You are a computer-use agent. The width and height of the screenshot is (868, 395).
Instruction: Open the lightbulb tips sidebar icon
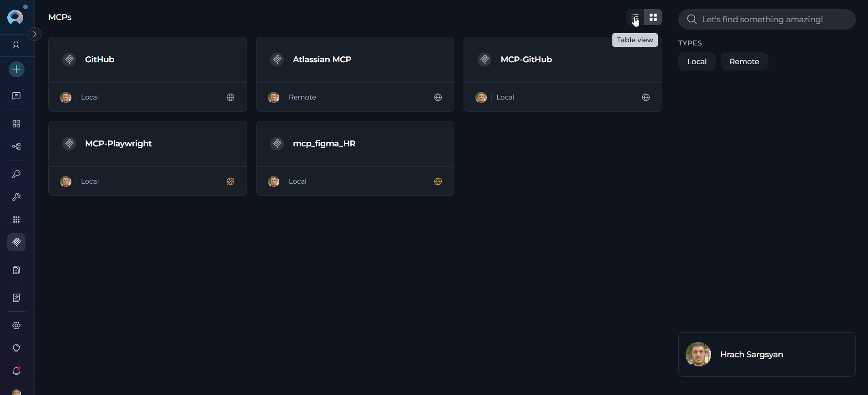tap(16, 348)
